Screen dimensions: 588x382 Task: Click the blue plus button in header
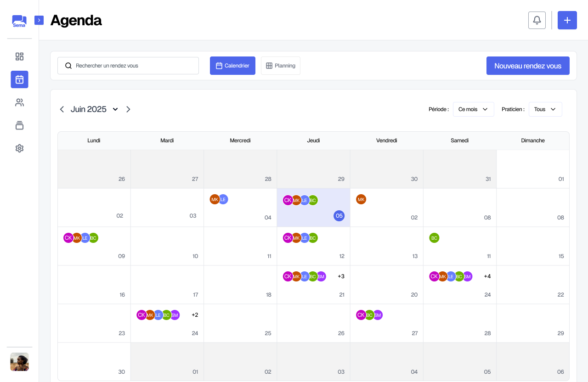coord(567,20)
